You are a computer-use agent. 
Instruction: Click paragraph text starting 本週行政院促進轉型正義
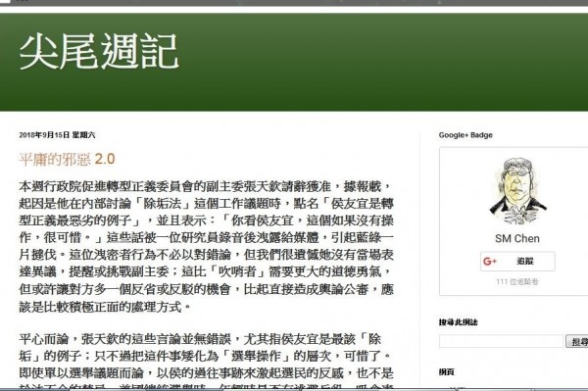pos(206,246)
